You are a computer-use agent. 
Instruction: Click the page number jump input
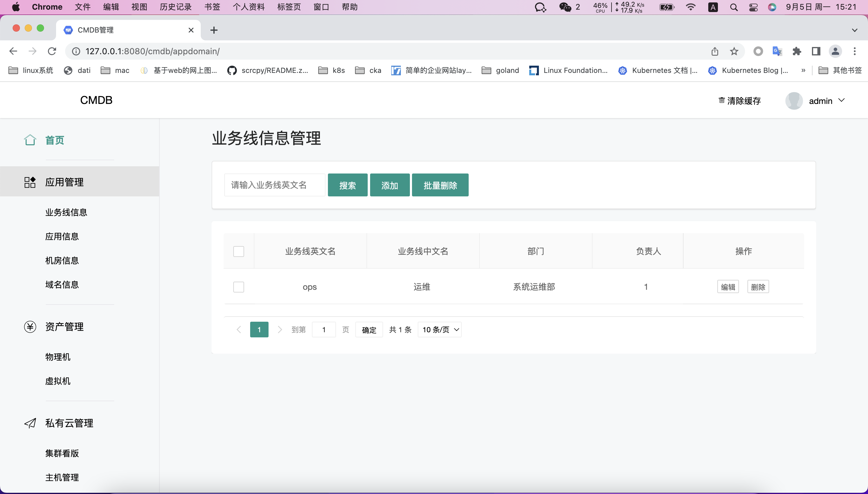324,330
